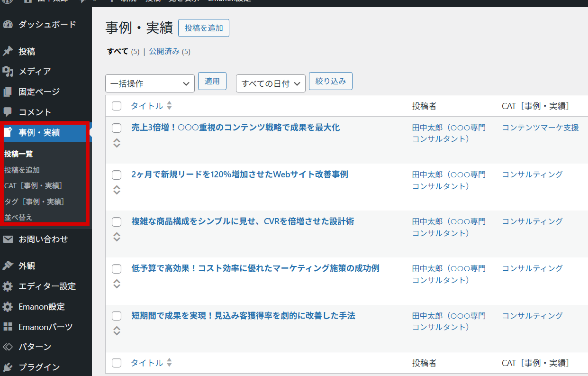Open post 複雑な商品構成をシンプルに見せ

point(243,221)
